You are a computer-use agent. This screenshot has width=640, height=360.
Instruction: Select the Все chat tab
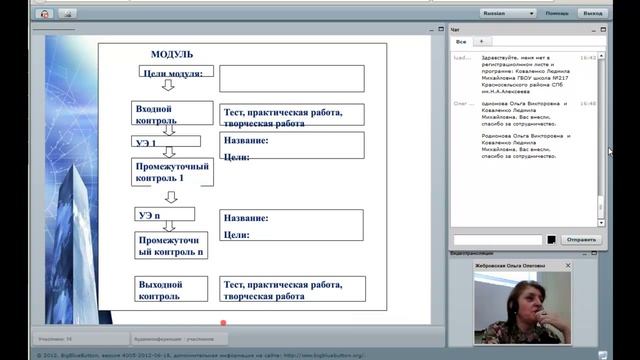(461, 42)
